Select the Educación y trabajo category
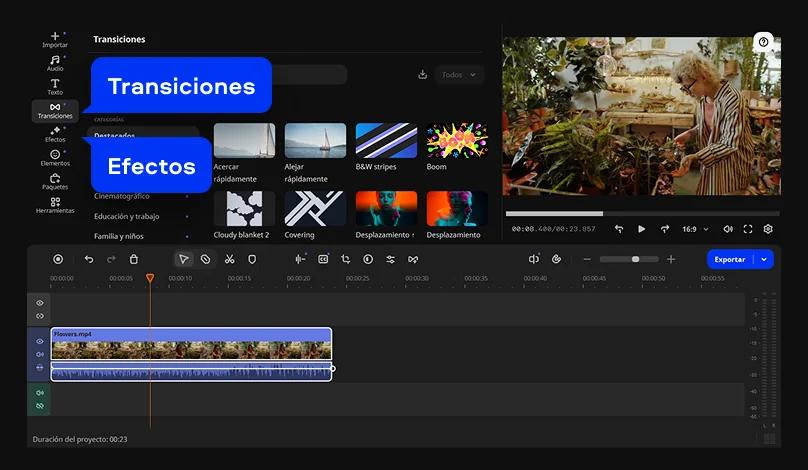This screenshot has height=470, width=808. point(127,216)
